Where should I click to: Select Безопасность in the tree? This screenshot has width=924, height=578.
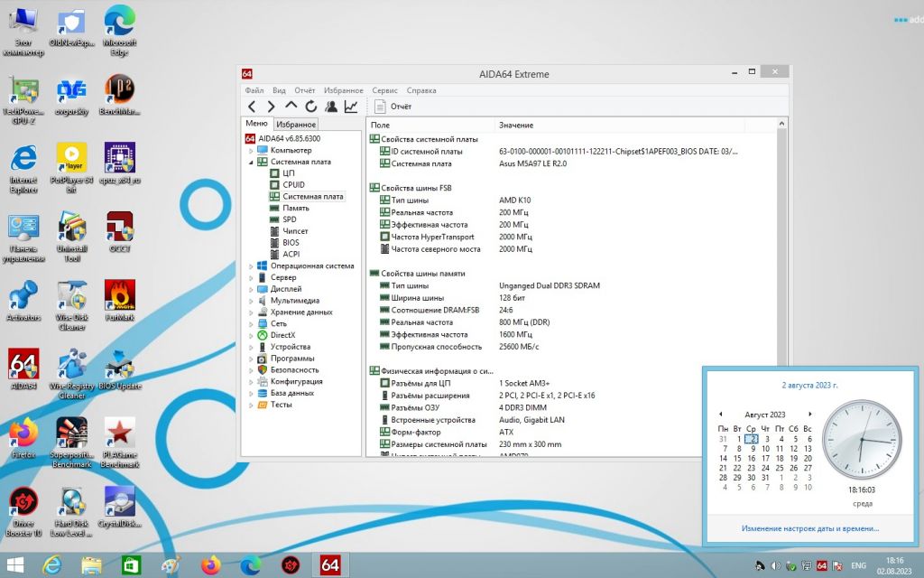click(295, 369)
